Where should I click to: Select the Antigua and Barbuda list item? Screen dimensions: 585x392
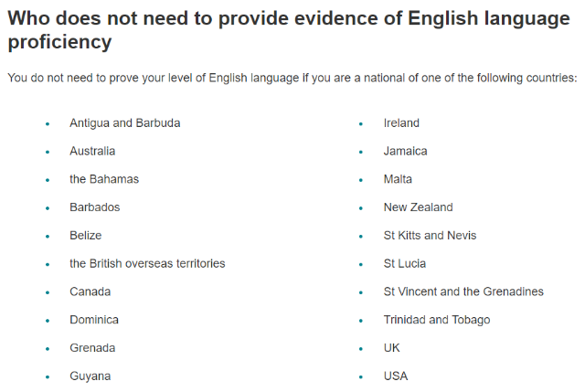pos(125,123)
